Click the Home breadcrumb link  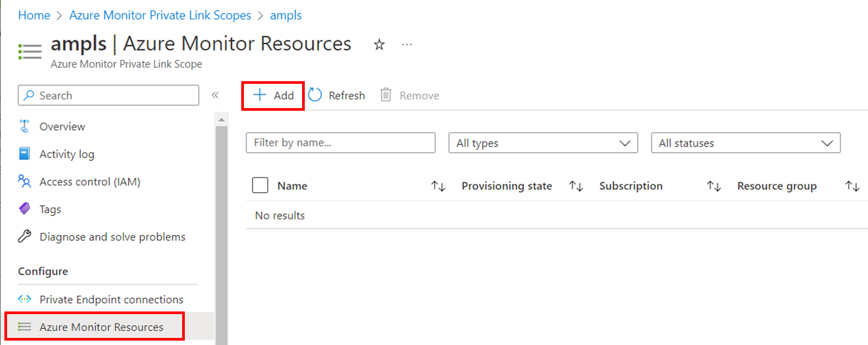[34, 15]
